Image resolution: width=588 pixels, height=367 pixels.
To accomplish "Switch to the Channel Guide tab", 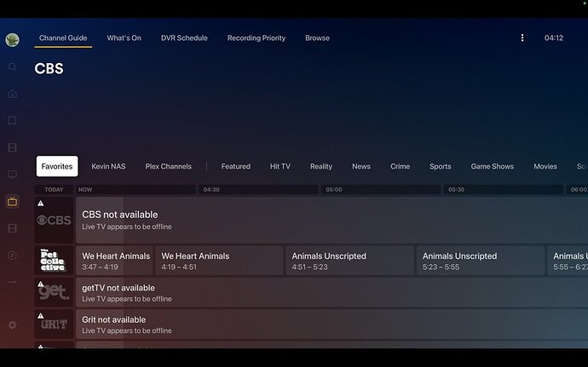I will (x=63, y=37).
